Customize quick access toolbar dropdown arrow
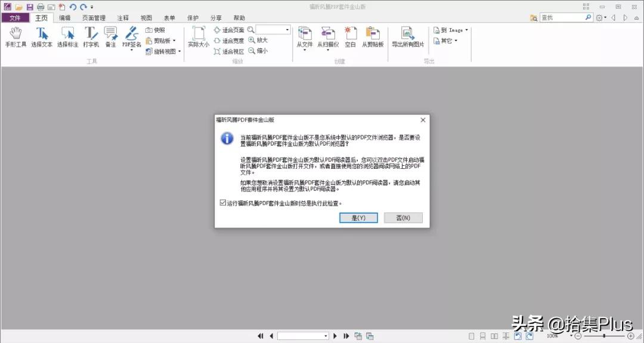This screenshot has width=644, height=343. (x=92, y=7)
